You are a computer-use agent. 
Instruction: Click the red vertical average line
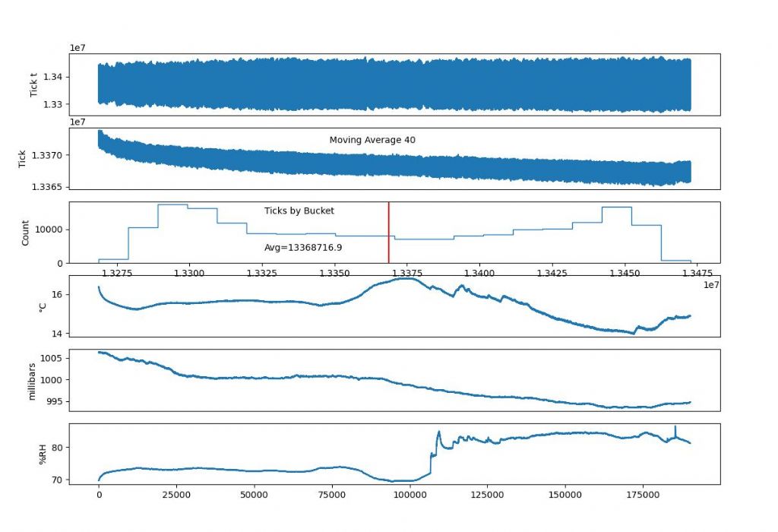click(389, 232)
